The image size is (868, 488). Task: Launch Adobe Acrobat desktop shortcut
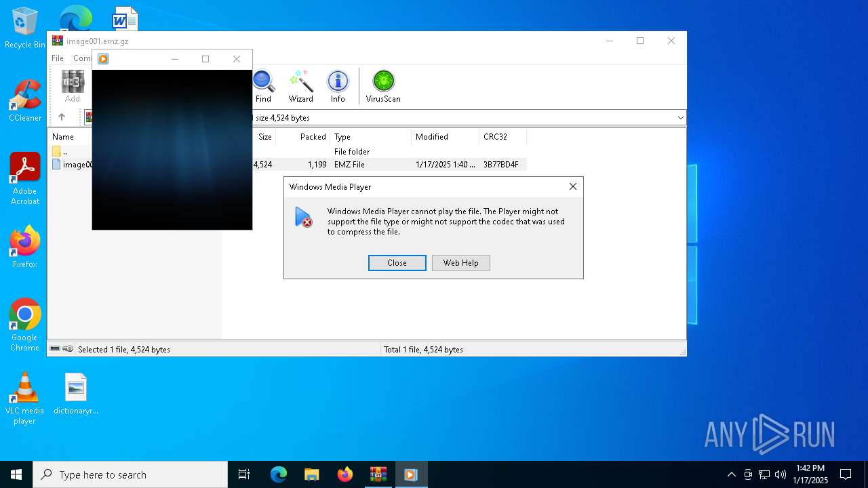click(x=24, y=179)
